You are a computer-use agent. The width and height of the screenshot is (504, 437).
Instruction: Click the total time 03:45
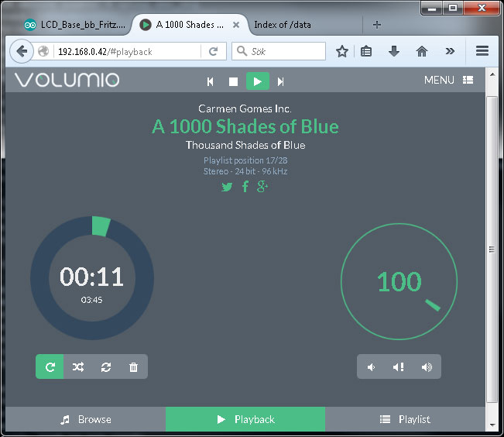point(91,300)
